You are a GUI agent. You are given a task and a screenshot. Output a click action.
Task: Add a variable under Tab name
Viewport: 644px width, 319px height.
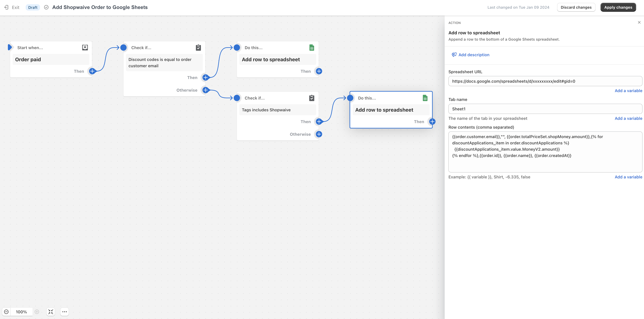[x=628, y=119]
